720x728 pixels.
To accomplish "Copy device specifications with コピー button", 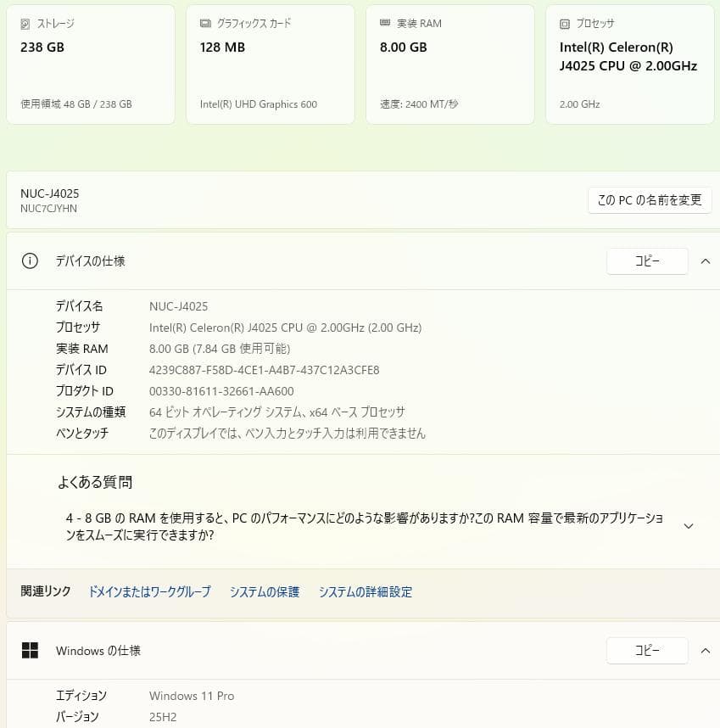I will pos(647,261).
